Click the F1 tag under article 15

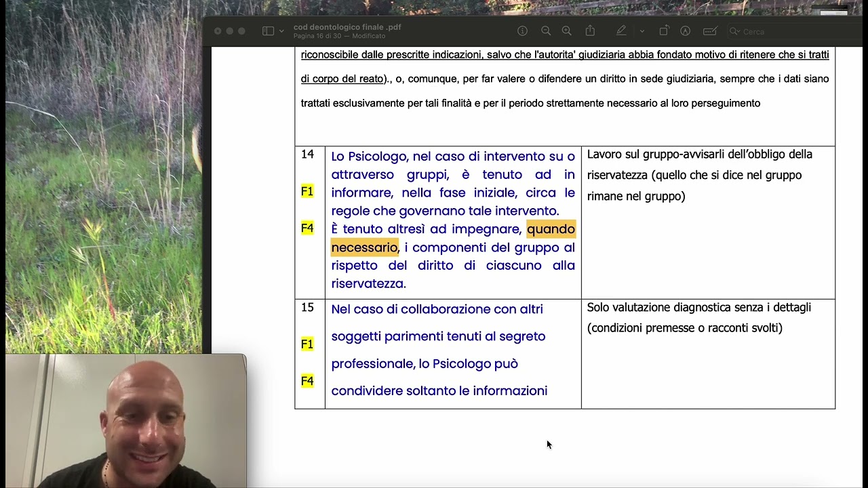point(307,344)
